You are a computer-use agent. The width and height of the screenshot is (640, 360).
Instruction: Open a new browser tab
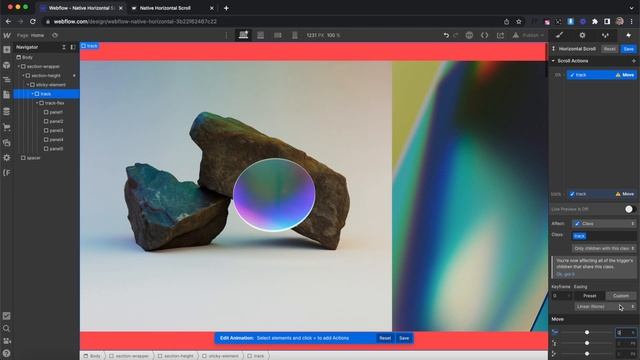pyautogui.click(x=226, y=8)
